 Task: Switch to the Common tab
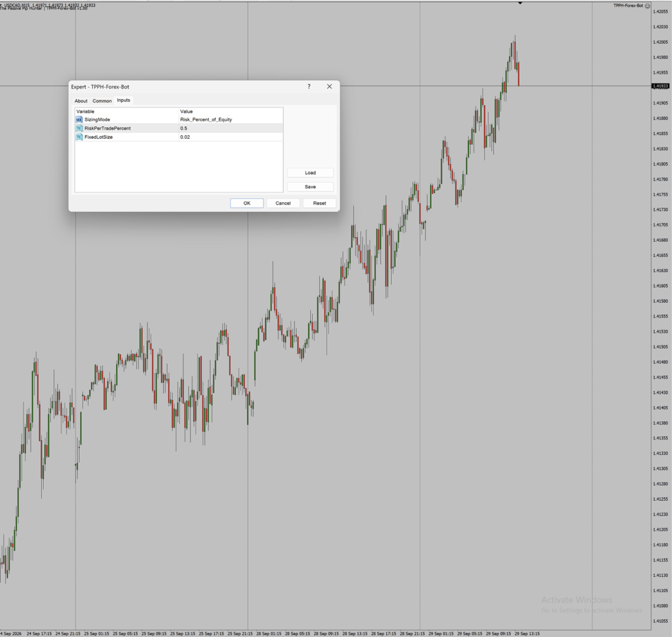pyautogui.click(x=102, y=101)
